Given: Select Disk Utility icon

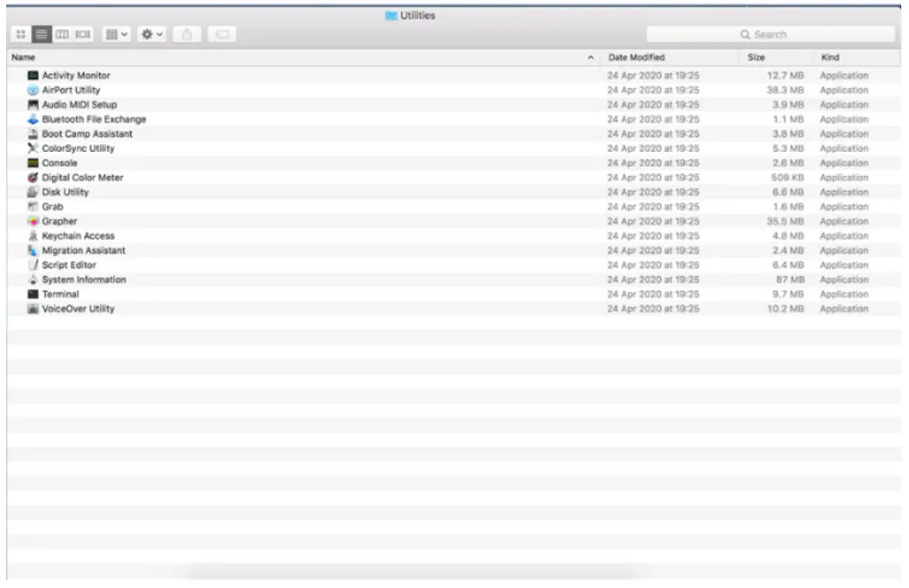Looking at the screenshot, I should [x=33, y=192].
